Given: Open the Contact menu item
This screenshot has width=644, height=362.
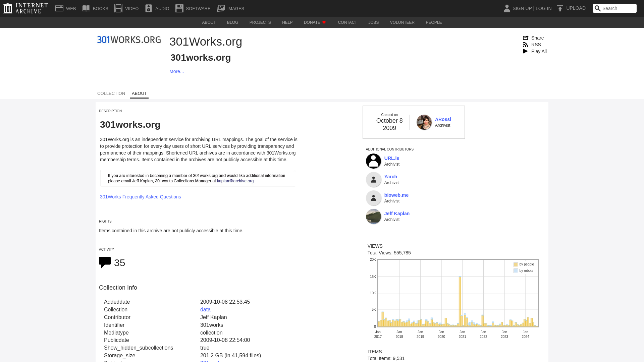Looking at the screenshot, I should [x=347, y=22].
